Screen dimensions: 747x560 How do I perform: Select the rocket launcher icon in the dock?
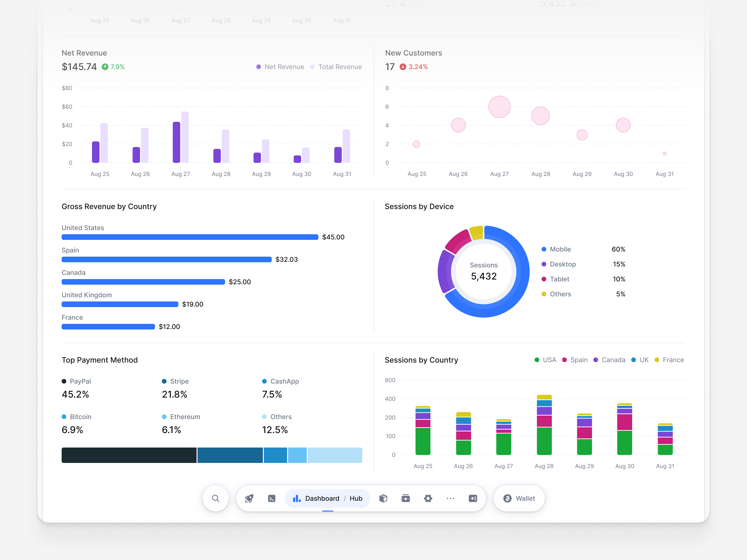[249, 498]
